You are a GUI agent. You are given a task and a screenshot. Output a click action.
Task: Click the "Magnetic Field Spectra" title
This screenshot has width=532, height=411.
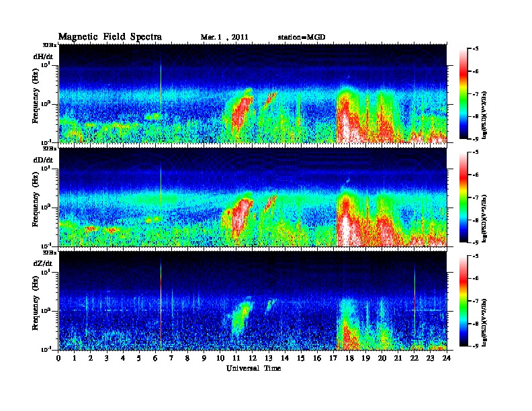point(110,37)
